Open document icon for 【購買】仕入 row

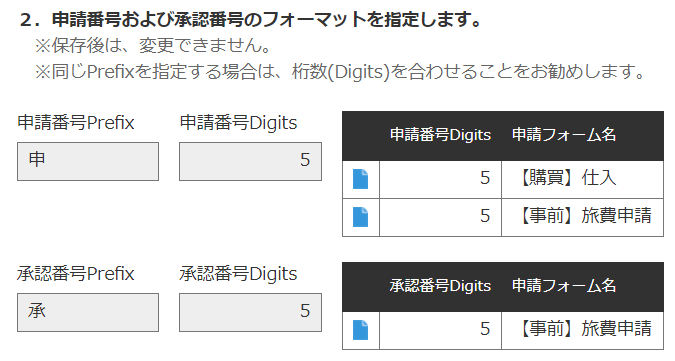coord(360,179)
